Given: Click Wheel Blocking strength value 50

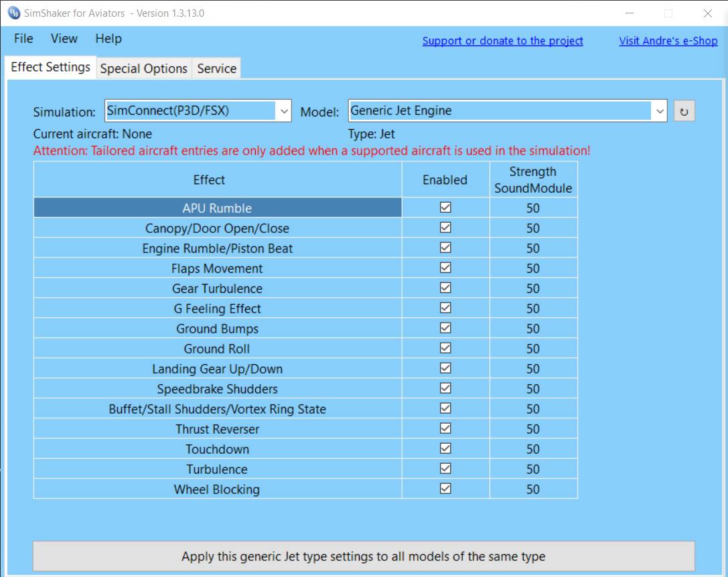Looking at the screenshot, I should pos(533,489).
